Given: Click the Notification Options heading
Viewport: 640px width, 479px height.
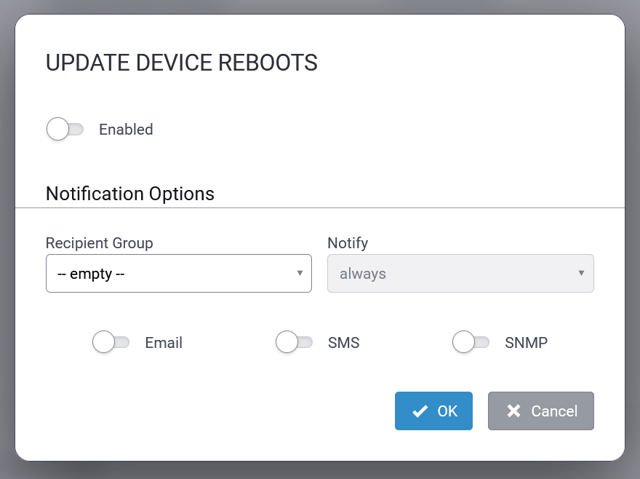Looking at the screenshot, I should 130,193.
